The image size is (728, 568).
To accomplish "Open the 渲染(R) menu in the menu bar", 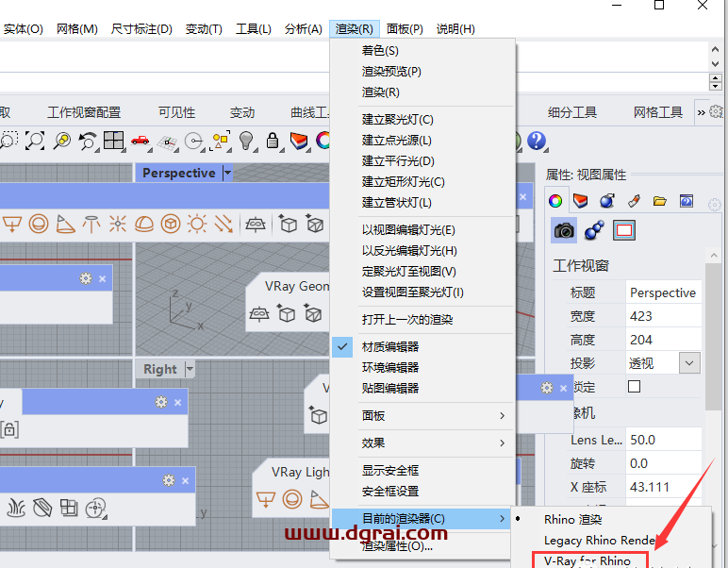I will [x=355, y=29].
